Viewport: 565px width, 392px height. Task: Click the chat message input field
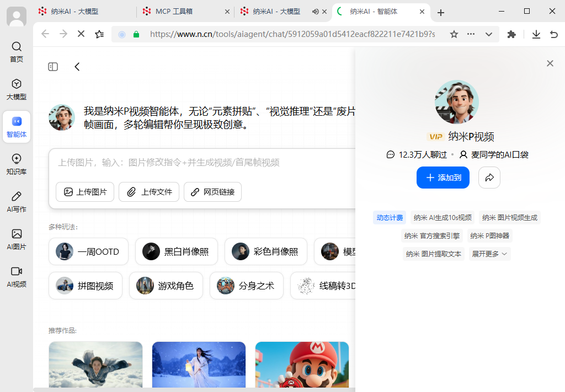202,163
